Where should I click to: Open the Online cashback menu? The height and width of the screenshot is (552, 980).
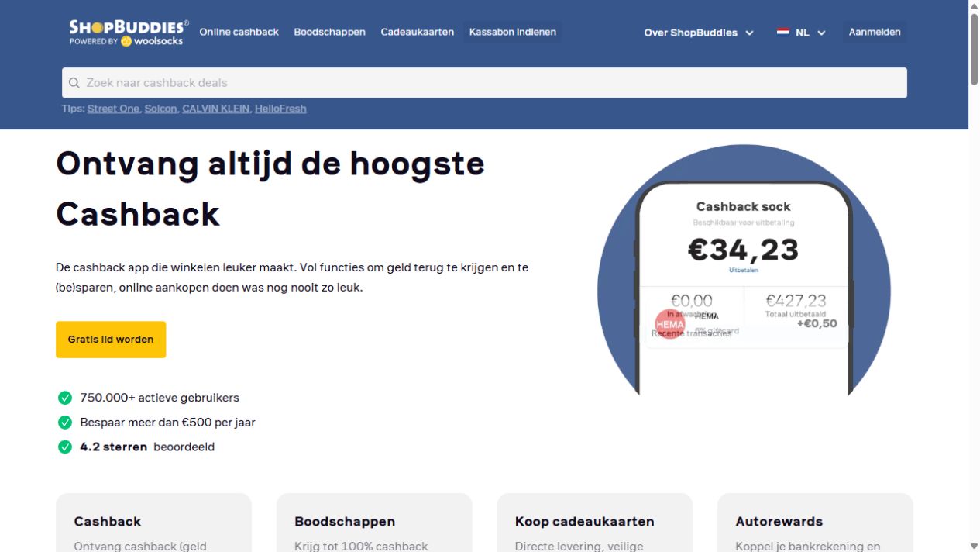coord(239,32)
